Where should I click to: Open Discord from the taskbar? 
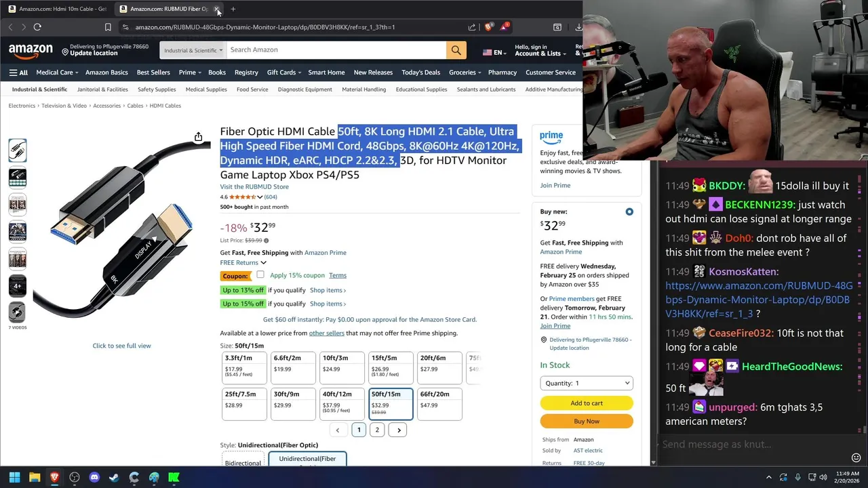(94, 477)
